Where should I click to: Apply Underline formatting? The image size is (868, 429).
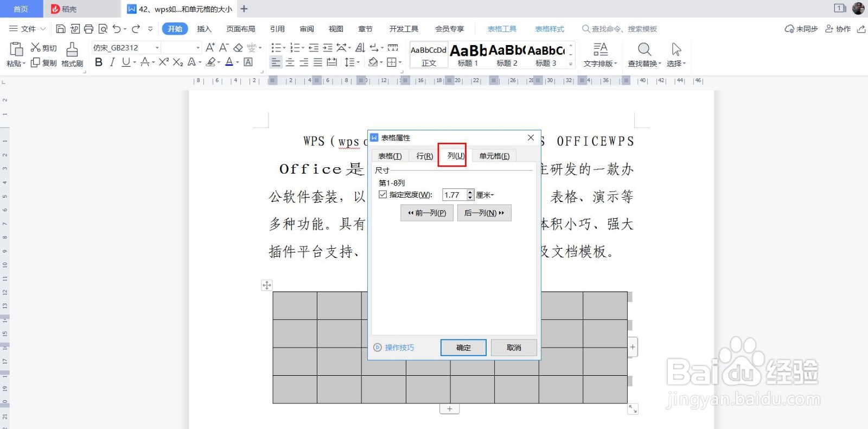(126, 62)
